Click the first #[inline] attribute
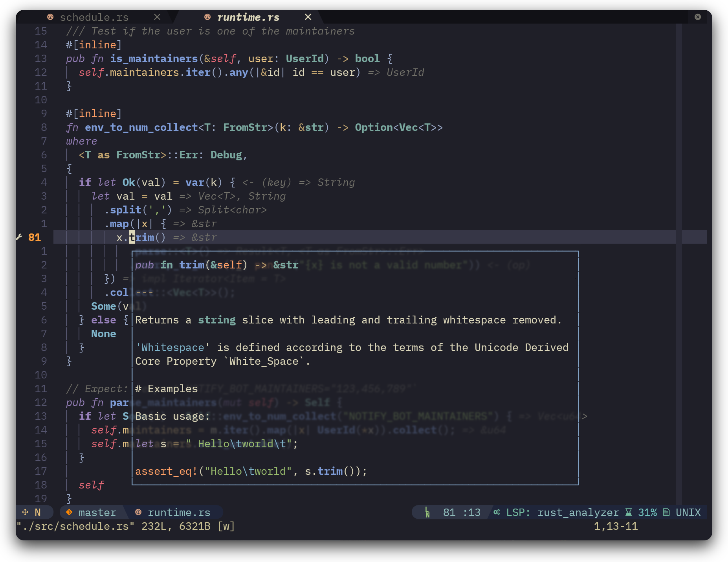 pos(94,45)
